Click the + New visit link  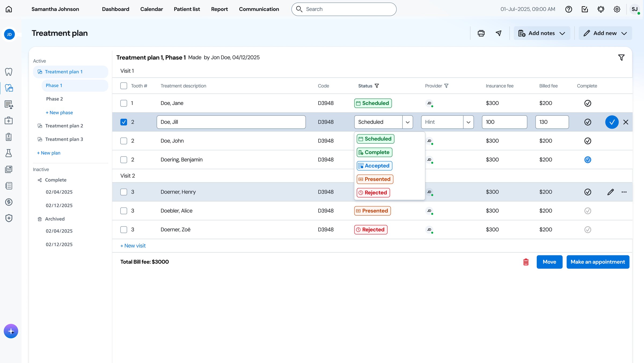pos(133,246)
